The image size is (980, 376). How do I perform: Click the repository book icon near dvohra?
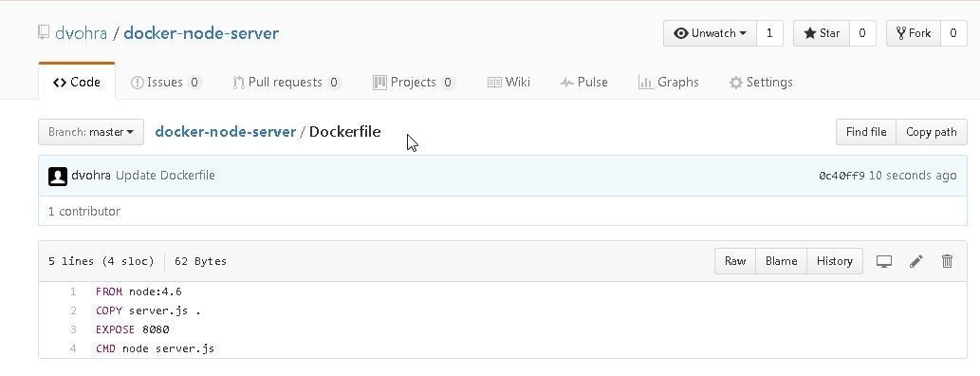tap(43, 32)
